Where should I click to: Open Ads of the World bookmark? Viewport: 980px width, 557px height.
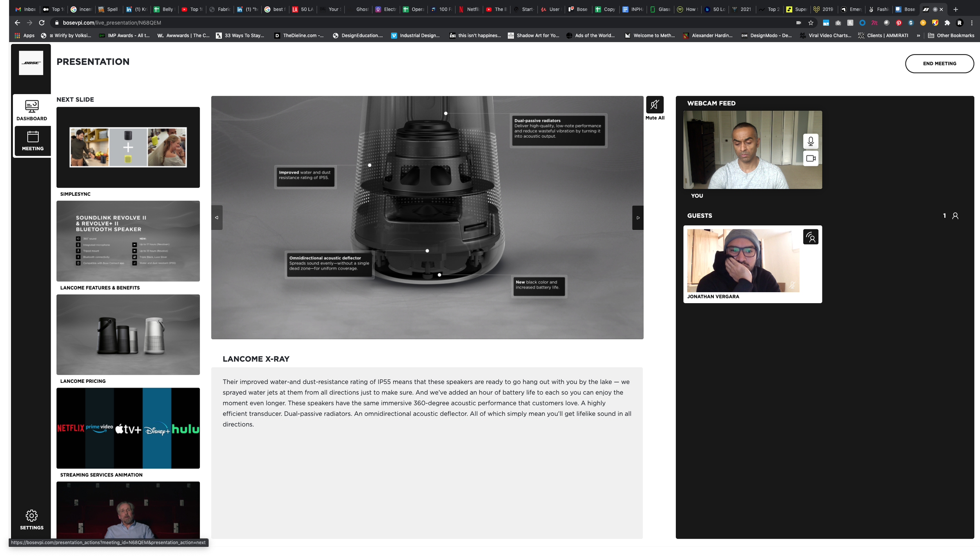tap(590, 36)
